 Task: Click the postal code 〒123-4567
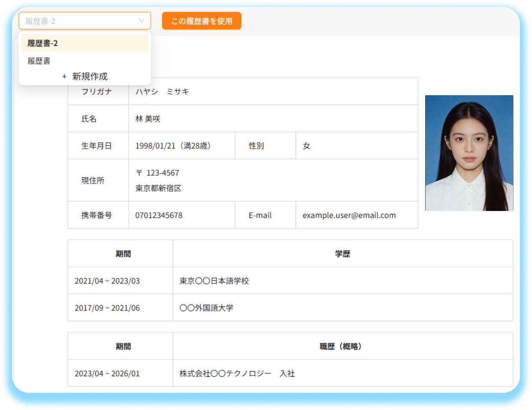158,172
